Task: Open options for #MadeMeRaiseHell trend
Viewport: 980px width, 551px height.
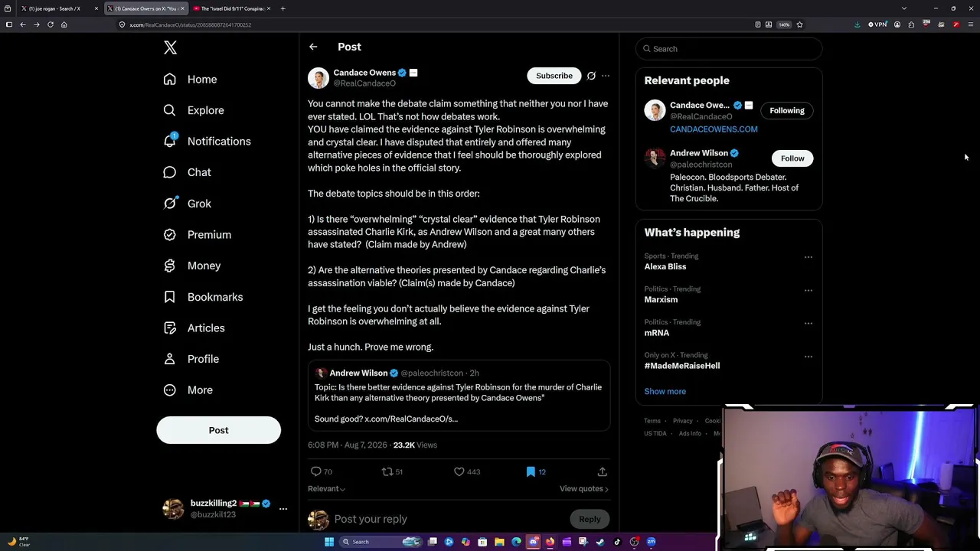Action: pos(808,356)
